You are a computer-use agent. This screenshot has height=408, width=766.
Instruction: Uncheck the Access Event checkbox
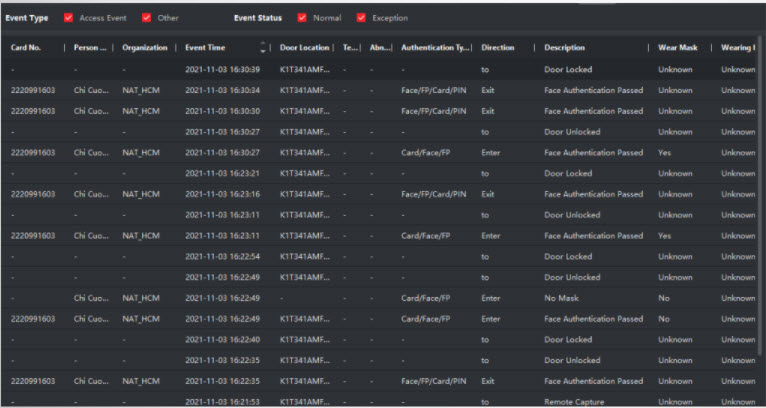click(69, 18)
